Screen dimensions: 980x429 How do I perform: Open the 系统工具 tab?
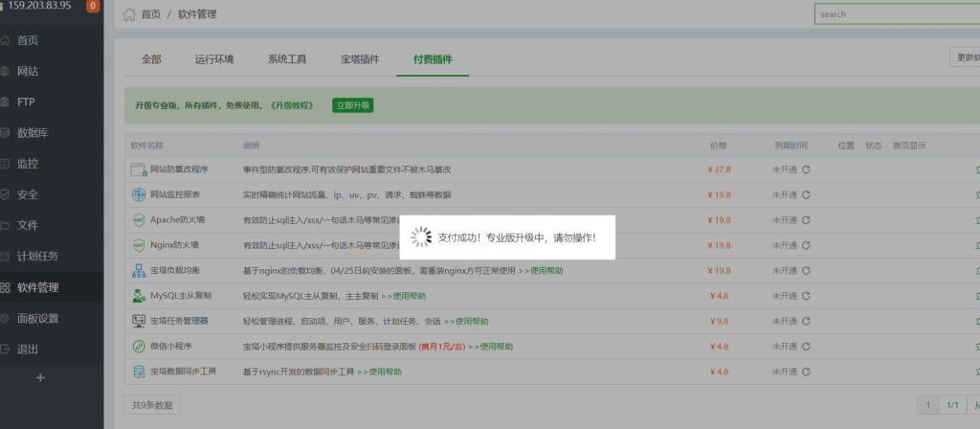coord(287,59)
